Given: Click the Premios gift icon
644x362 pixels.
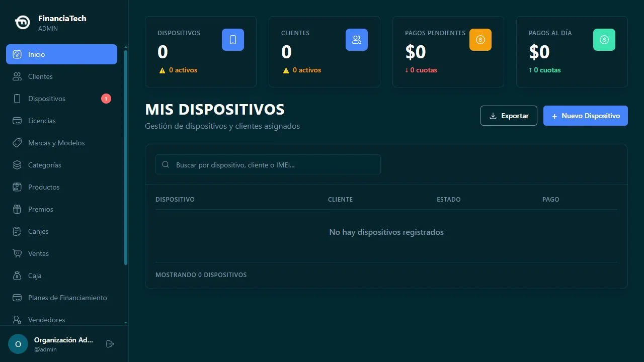Looking at the screenshot, I should click(17, 209).
